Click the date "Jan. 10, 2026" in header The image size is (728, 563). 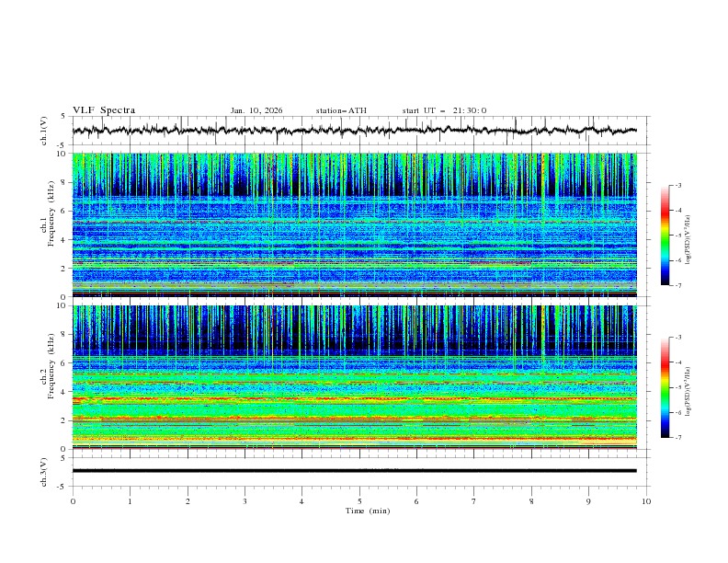click(256, 110)
